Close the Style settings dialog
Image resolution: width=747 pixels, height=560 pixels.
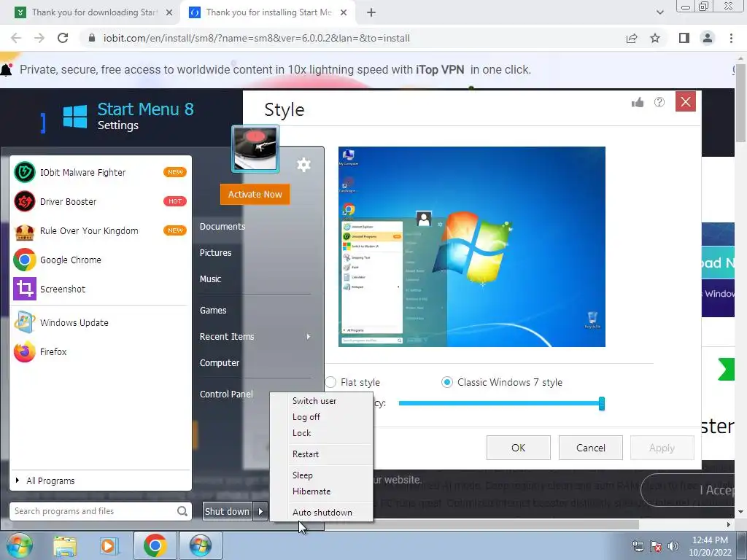(x=686, y=101)
